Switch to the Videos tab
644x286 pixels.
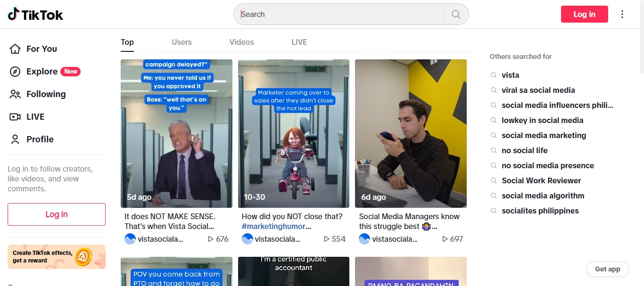point(241,42)
